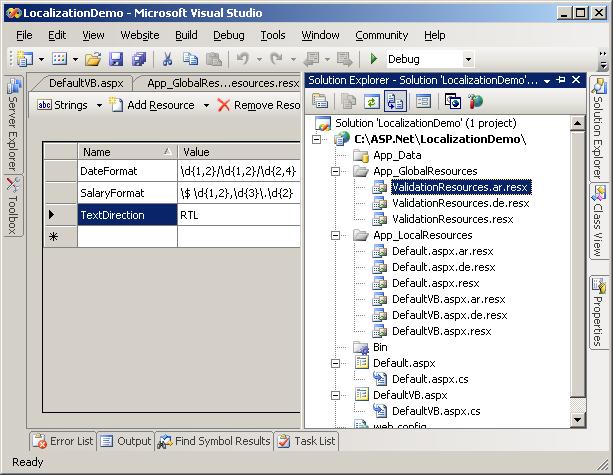Screen dimensions: 613x475
Task: Open the Server Explorer side tab
Action: (x=14, y=125)
